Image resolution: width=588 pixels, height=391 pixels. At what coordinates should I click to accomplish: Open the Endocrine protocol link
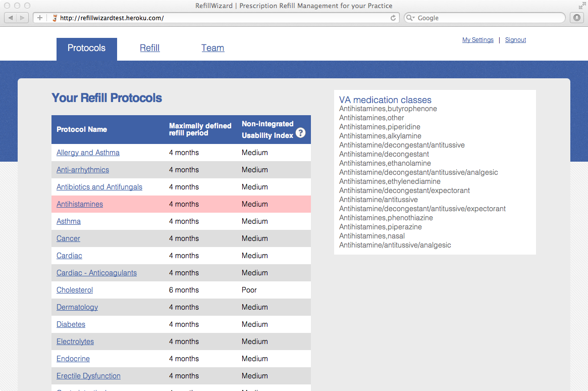pyautogui.click(x=73, y=359)
